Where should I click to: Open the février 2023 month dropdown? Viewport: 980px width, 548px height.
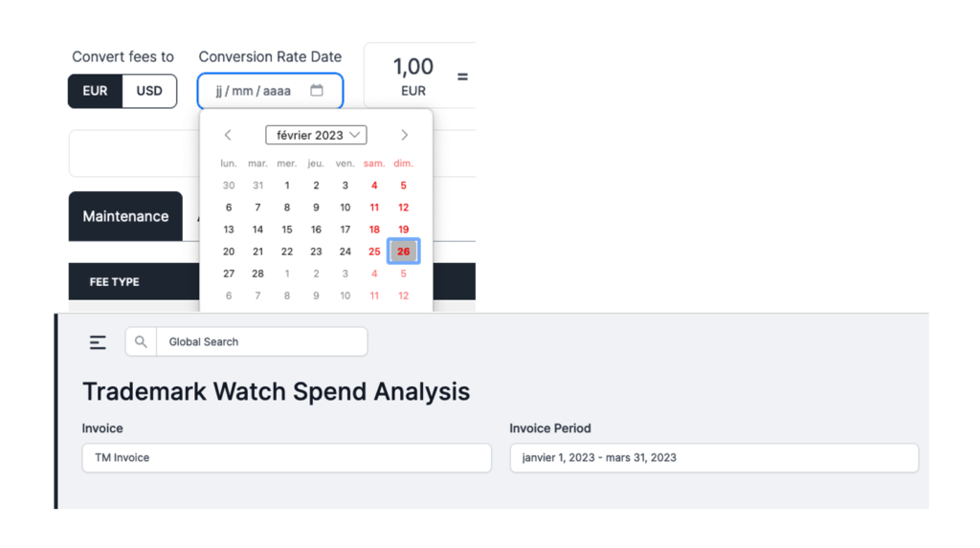tap(316, 135)
